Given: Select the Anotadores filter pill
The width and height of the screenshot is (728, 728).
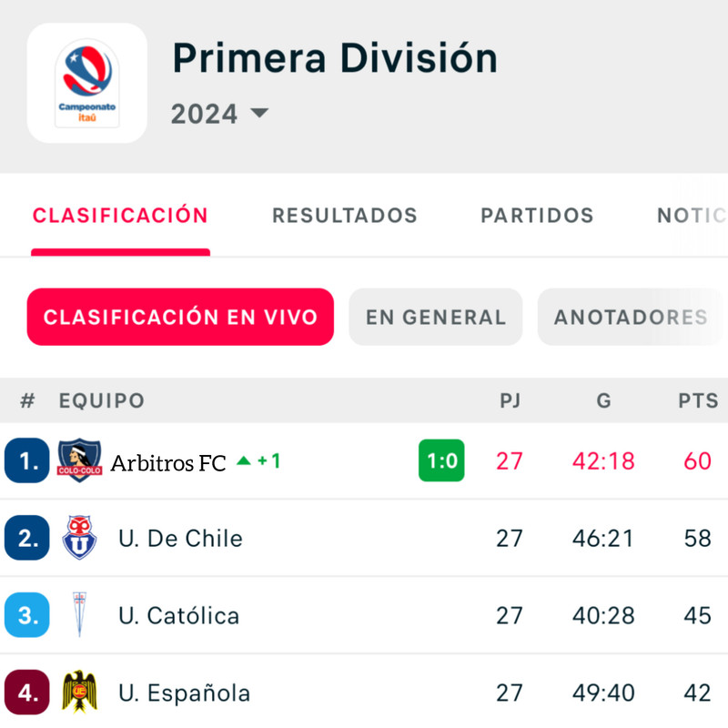Looking at the screenshot, I should 631,317.
